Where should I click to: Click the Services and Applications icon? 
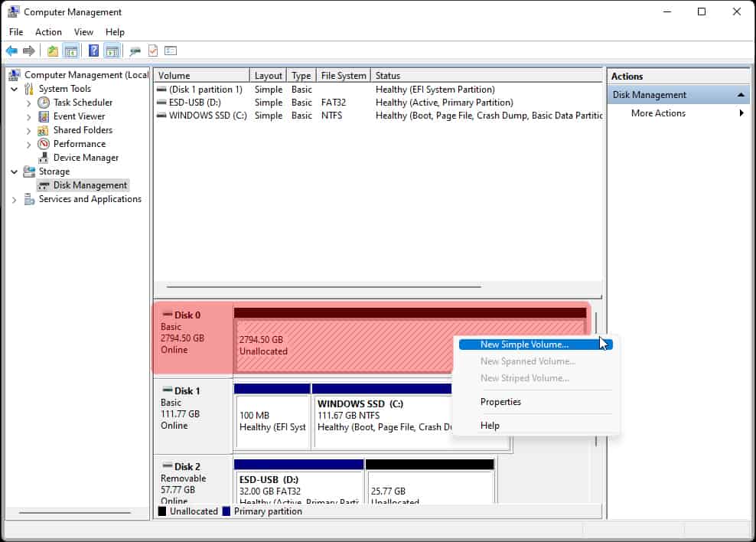[x=29, y=199]
